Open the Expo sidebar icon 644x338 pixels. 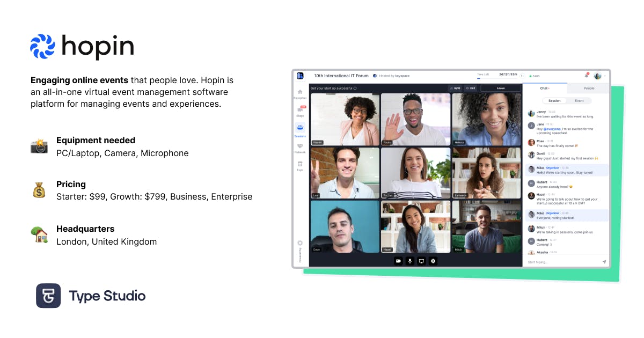(300, 164)
